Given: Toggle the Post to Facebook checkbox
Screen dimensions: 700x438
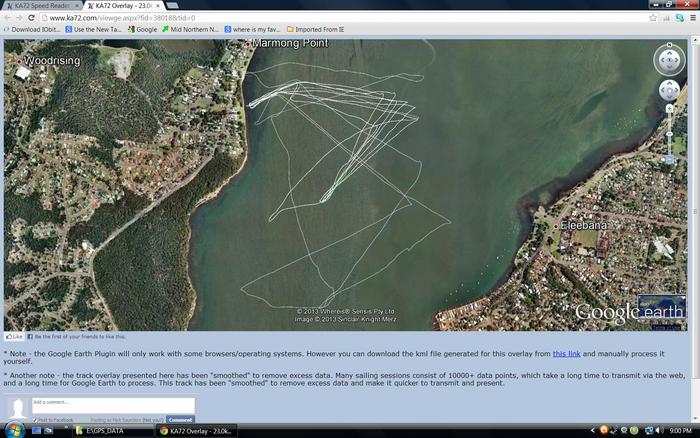Looking at the screenshot, I should [36, 419].
